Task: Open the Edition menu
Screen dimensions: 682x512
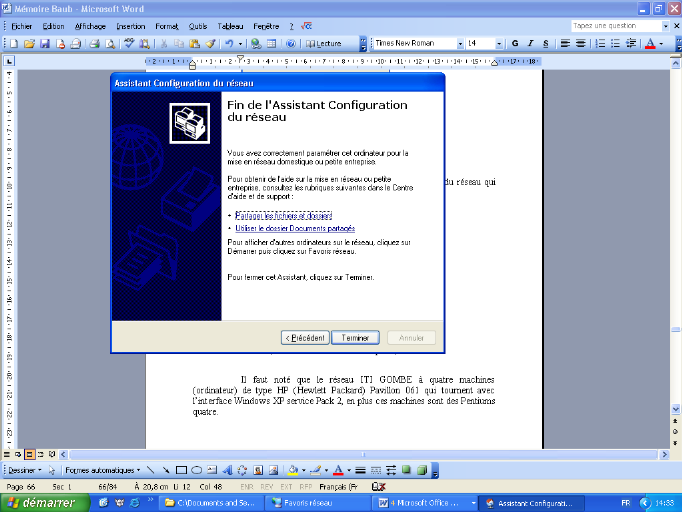Action: (53, 27)
